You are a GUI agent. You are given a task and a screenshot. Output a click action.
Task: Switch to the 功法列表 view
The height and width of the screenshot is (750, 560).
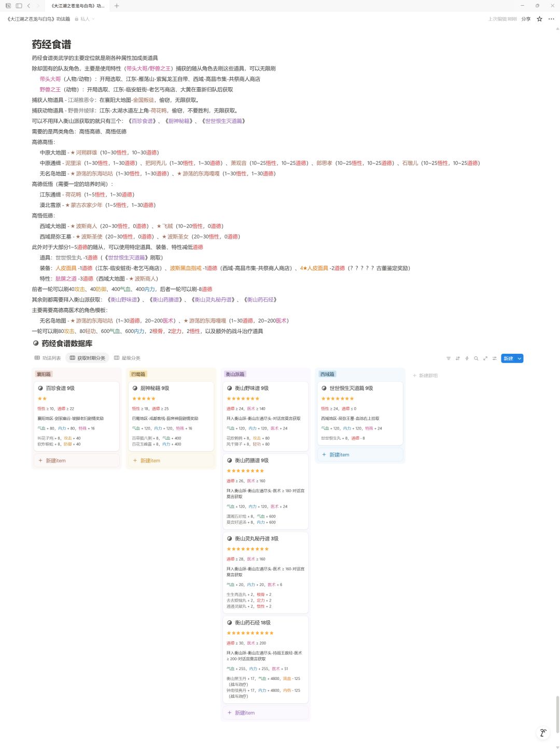(x=48, y=358)
